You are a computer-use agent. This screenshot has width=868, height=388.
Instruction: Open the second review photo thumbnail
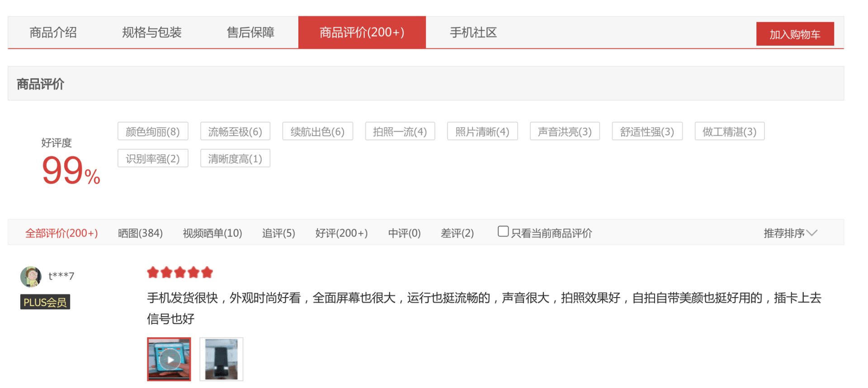pyautogui.click(x=221, y=359)
